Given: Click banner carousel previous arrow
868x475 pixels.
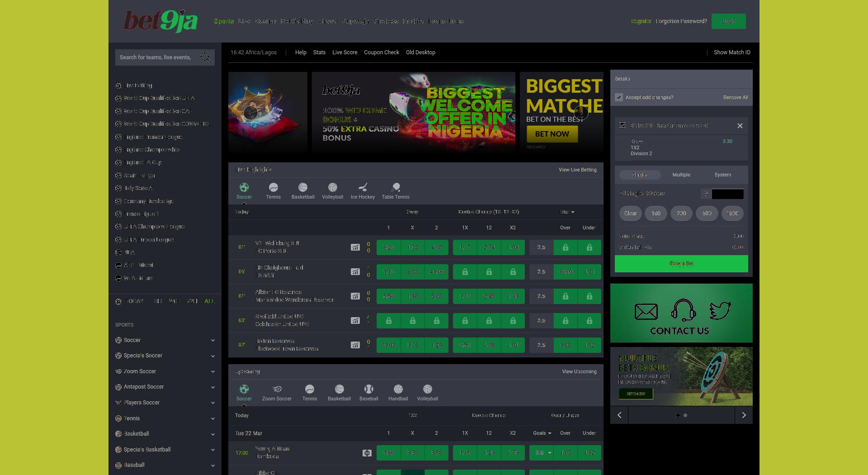Looking at the screenshot, I should (250, 113).
